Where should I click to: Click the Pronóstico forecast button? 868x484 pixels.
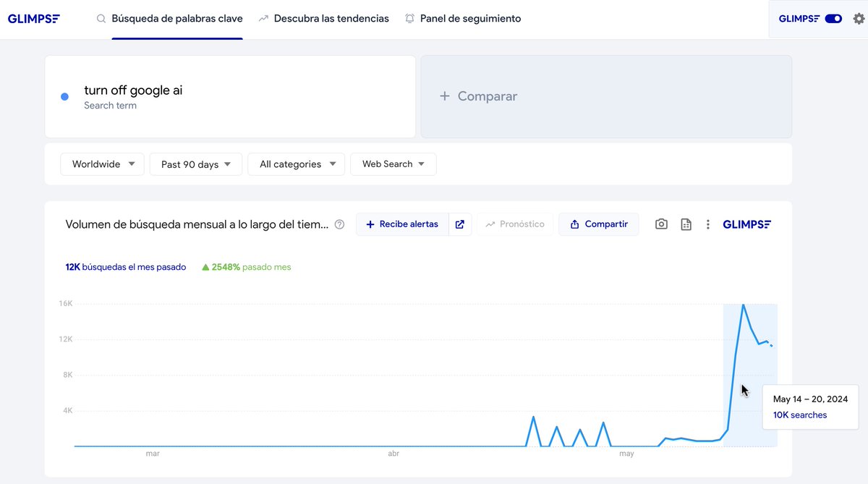(515, 224)
